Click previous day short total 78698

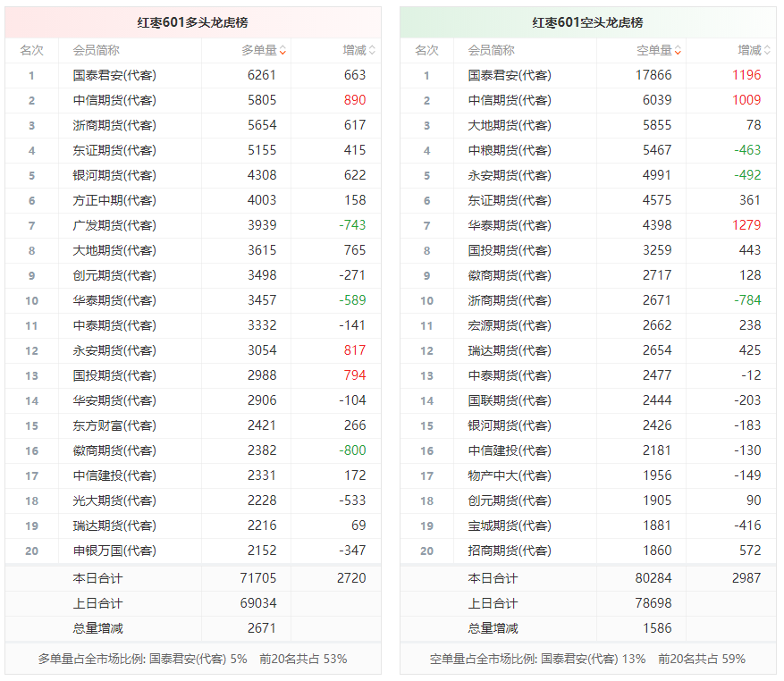click(653, 603)
